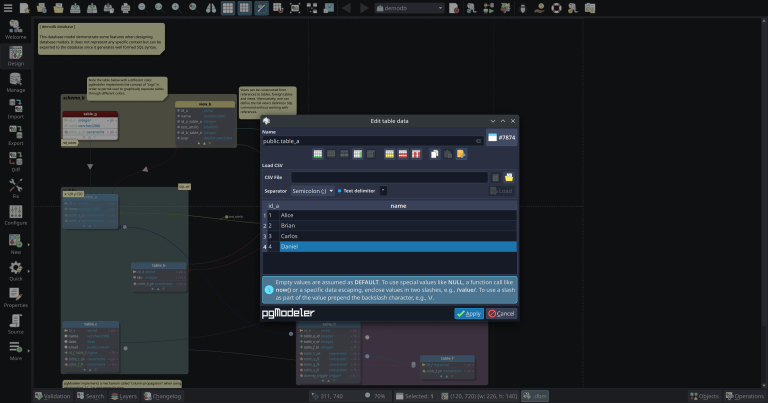Toggle the page delimiters ruler button
The width and height of the screenshot is (768, 403).
click(262, 8)
